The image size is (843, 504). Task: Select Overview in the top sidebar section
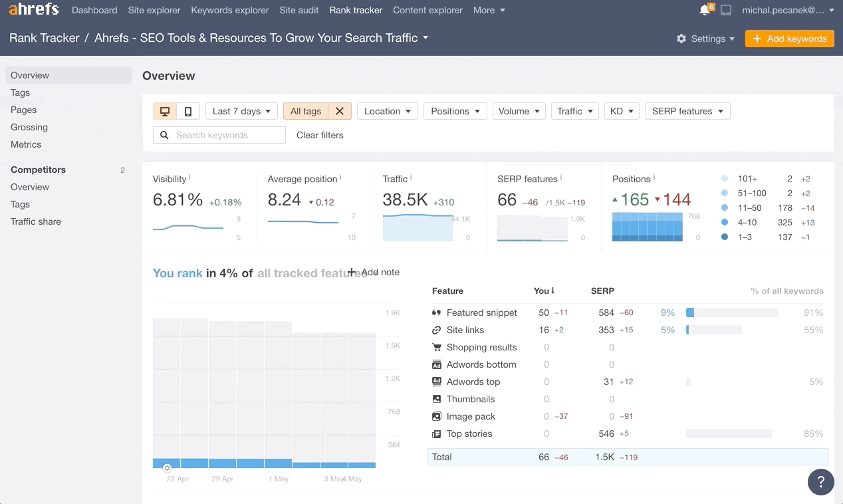68,75
